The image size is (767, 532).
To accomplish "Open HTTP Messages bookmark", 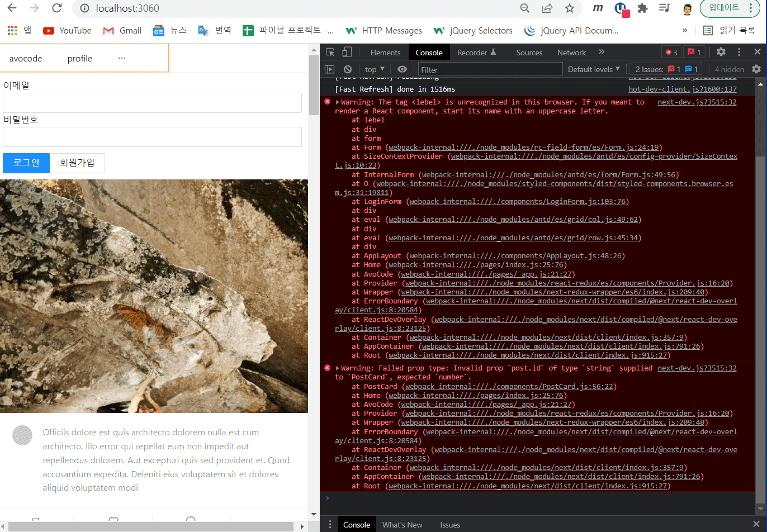I will click(x=383, y=30).
